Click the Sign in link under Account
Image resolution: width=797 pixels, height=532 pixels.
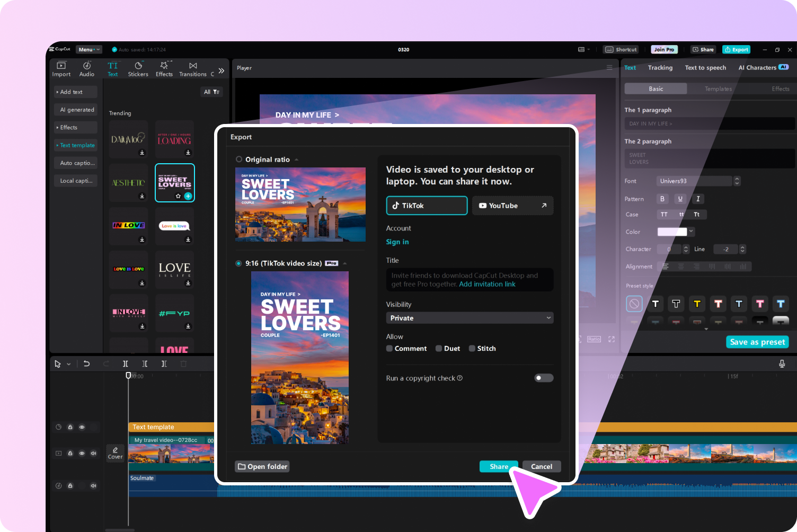point(397,242)
